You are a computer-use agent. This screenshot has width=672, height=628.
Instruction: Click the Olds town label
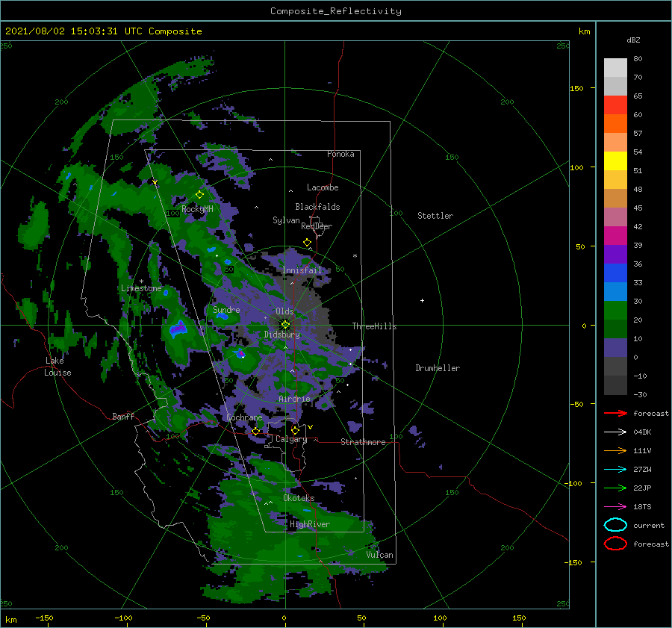284,311
